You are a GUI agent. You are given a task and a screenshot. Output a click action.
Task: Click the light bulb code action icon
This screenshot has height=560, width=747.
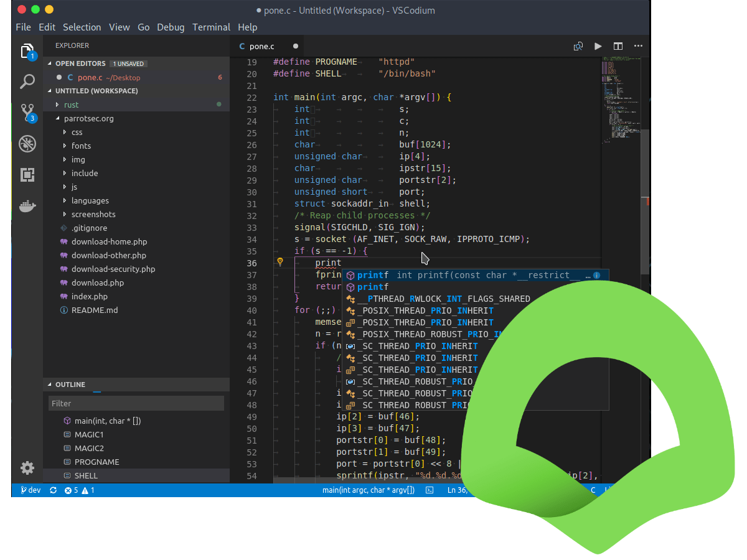point(280,262)
